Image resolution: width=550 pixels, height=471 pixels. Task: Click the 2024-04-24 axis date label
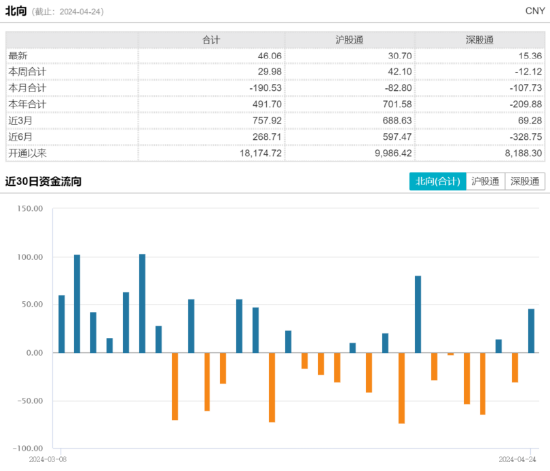517,459
